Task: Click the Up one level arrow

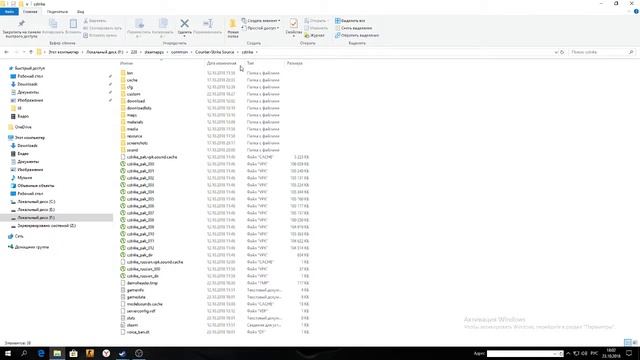Action: click(x=31, y=52)
